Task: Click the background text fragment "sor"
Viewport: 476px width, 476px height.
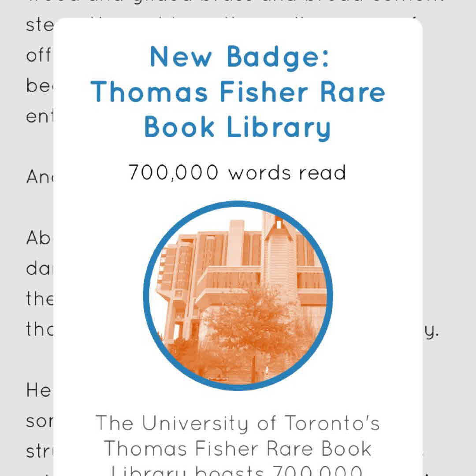Action: [40, 422]
